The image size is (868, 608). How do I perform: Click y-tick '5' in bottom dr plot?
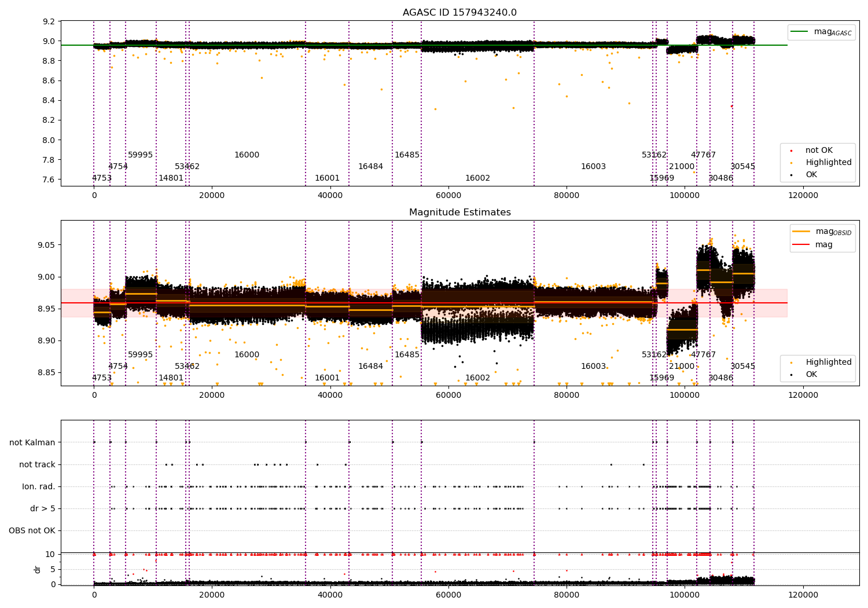pos(53,569)
